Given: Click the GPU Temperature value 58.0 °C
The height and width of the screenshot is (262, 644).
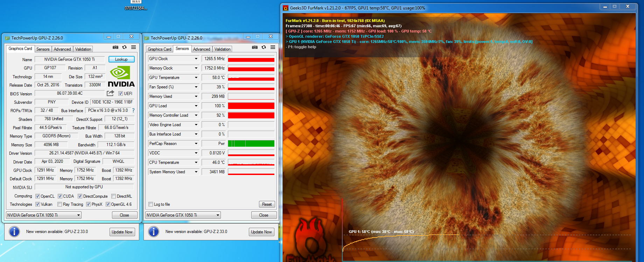Looking at the screenshot, I should coord(214,78).
